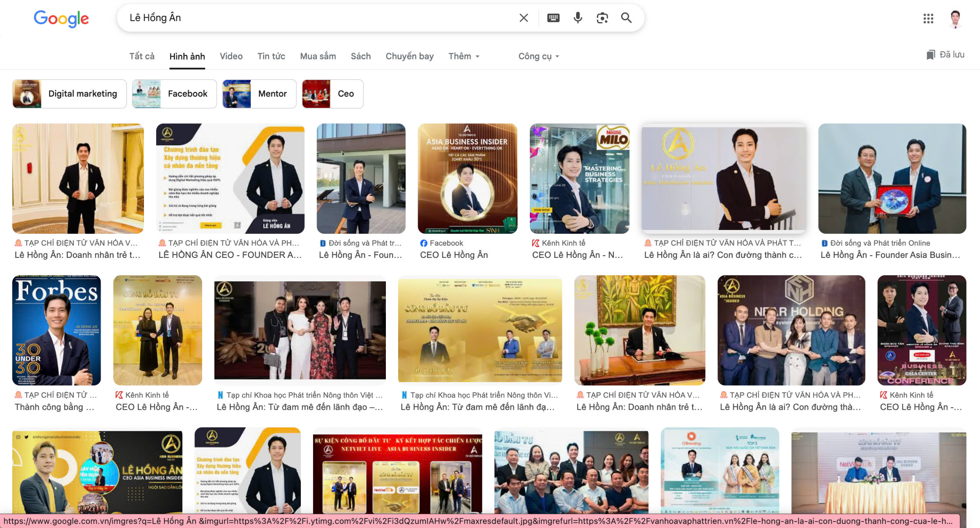Screen dimensions: 980x528
Task: Clear the search box text
Action: tap(523, 18)
